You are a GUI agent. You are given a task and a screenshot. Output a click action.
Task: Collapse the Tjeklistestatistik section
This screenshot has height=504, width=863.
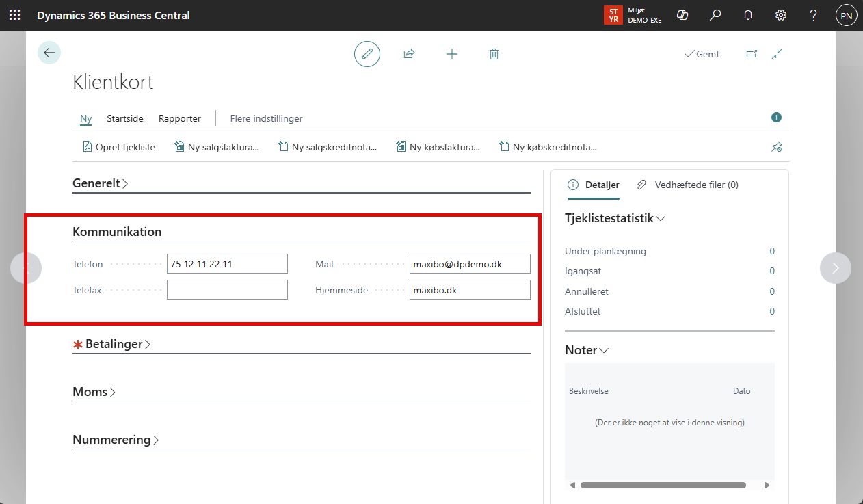click(x=615, y=218)
